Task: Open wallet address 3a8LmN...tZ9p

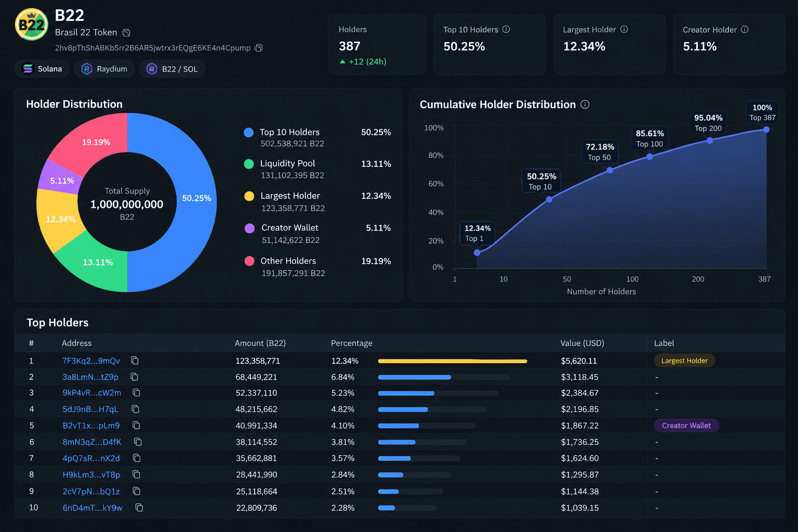Action: coord(90,377)
